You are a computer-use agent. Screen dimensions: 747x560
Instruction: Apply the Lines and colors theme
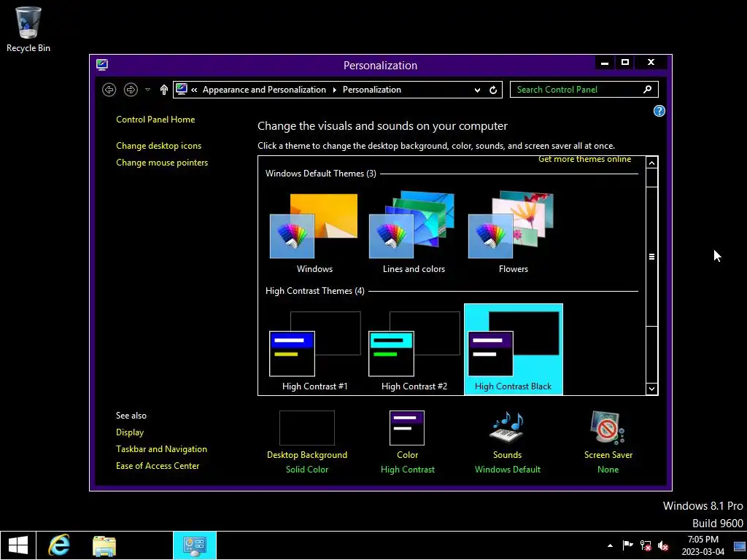(x=414, y=233)
